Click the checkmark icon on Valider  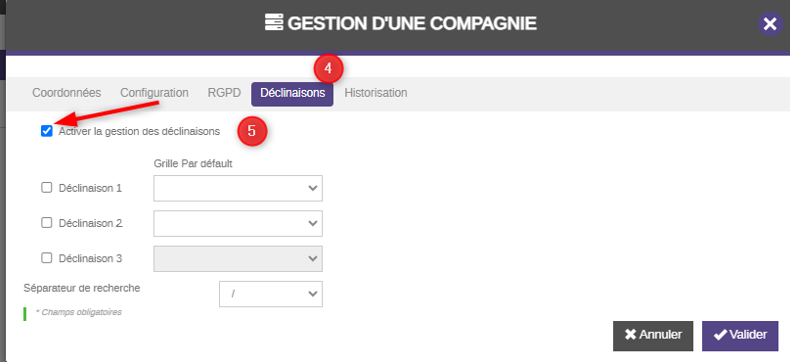(x=720, y=335)
